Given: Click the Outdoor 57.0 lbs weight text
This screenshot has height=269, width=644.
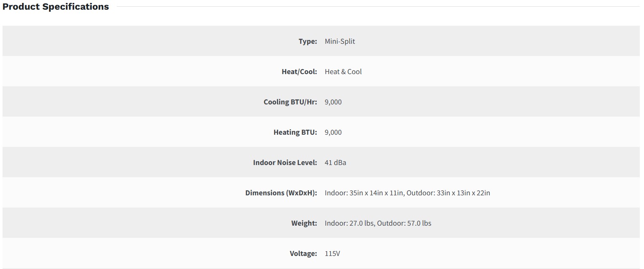Looking at the screenshot, I should [x=404, y=223].
